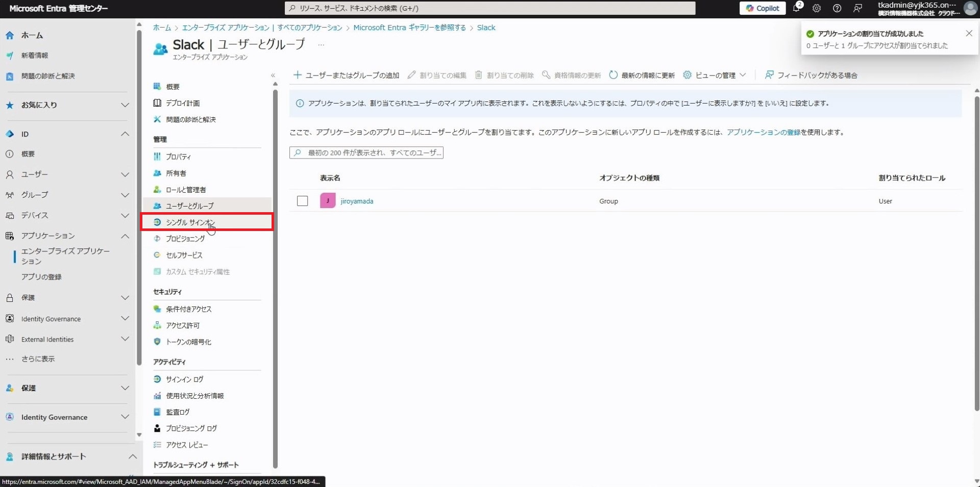Viewport: 980px width, 487px height.
Task: Click the プロビジョニング ログ icon
Action: tap(157, 428)
